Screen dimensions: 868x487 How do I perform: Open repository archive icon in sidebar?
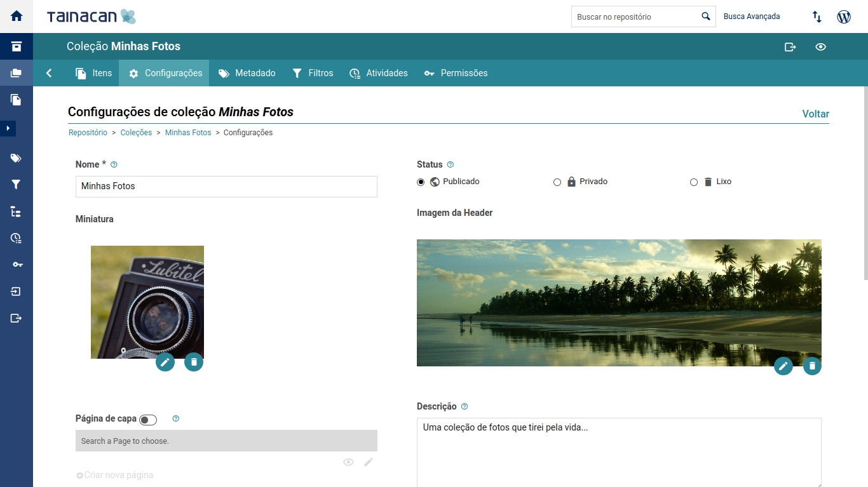[x=17, y=46]
